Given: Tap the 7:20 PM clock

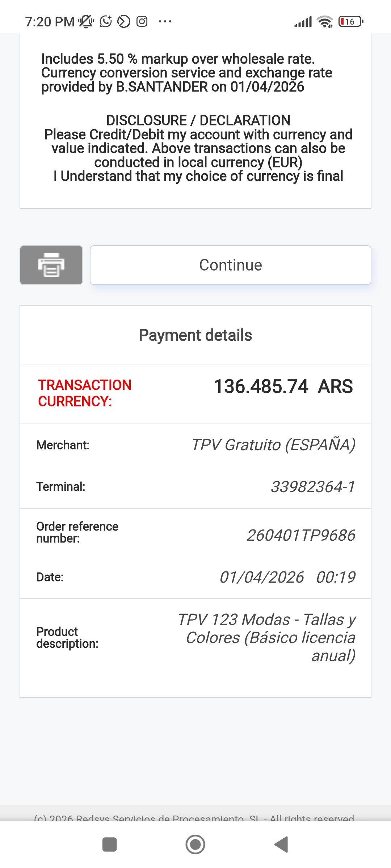Looking at the screenshot, I should (50, 22).
